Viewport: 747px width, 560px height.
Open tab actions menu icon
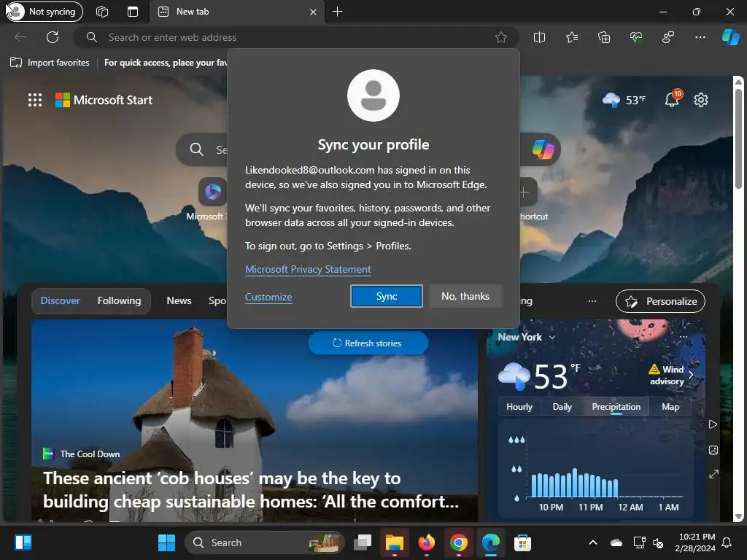133,12
